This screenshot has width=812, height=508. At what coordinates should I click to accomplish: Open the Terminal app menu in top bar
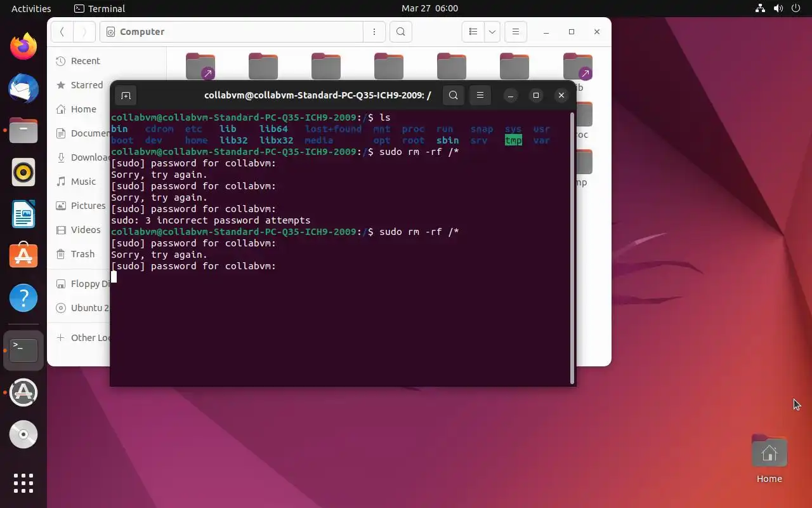(x=100, y=8)
